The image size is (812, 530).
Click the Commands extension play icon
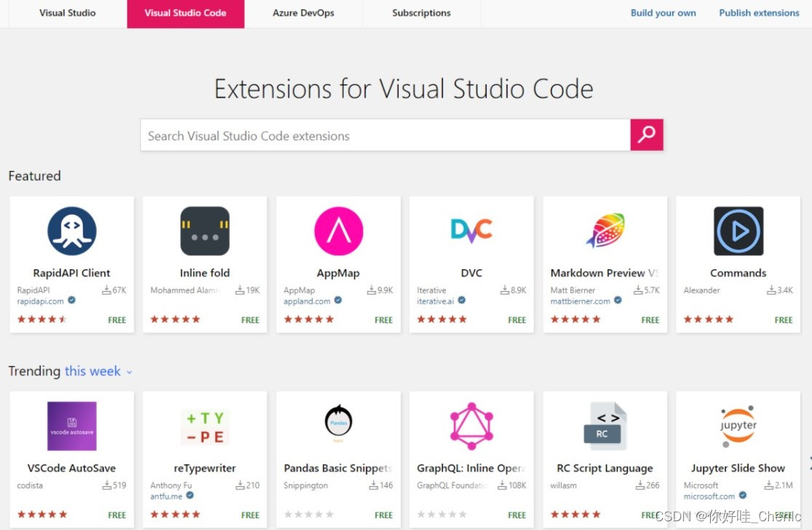point(738,231)
